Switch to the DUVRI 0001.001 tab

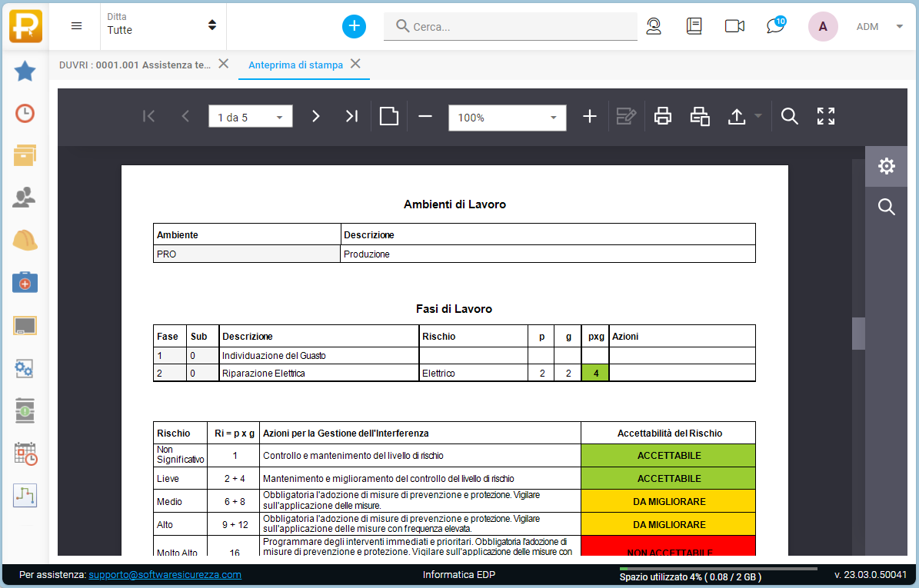pos(135,65)
